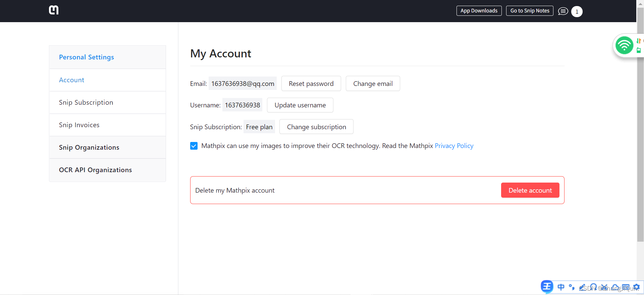Click the My Account heading
This screenshot has width=644, height=295.
tap(221, 54)
